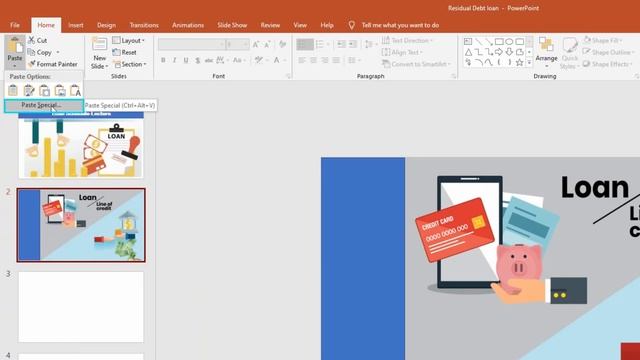Toggle Underline formatting
Image resolution: width=640 pixels, height=360 pixels.
point(186,60)
